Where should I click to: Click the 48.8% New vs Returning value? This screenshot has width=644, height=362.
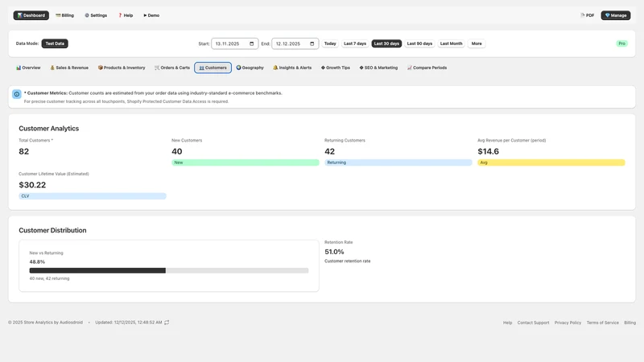(x=37, y=262)
